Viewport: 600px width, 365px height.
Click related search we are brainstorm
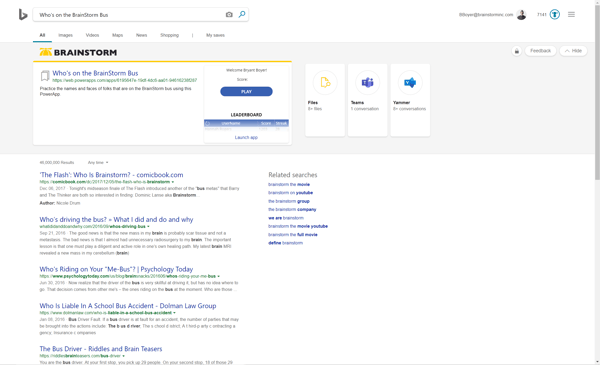[x=286, y=218]
